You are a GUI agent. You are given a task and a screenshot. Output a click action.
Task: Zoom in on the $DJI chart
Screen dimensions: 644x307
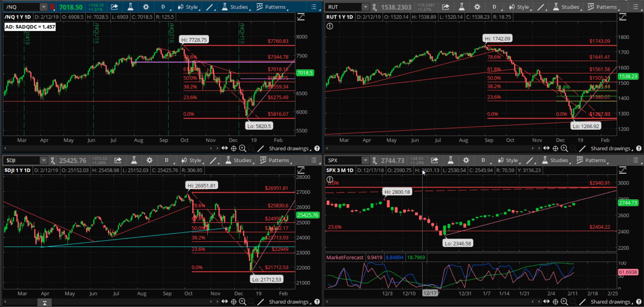(x=242, y=302)
